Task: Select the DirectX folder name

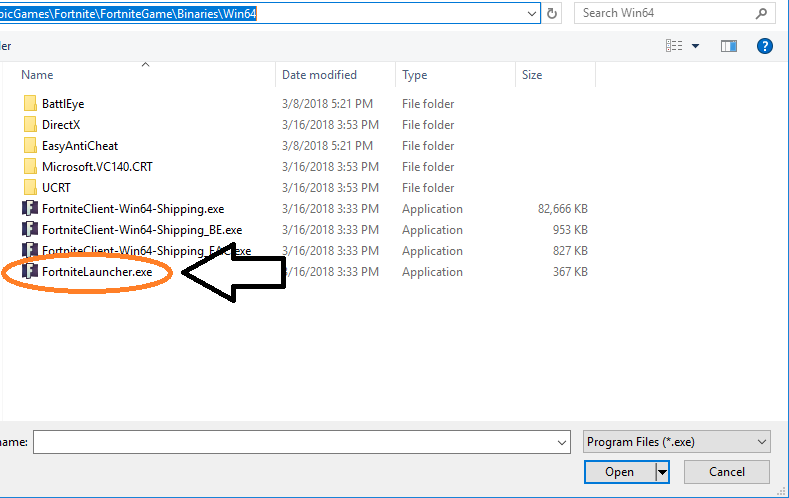Action: 61,125
